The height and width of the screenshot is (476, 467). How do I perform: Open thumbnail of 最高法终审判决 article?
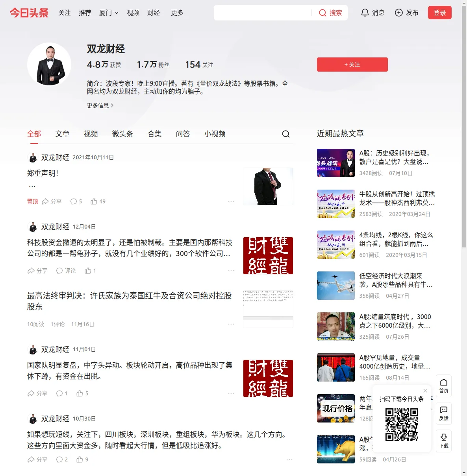[268, 309]
